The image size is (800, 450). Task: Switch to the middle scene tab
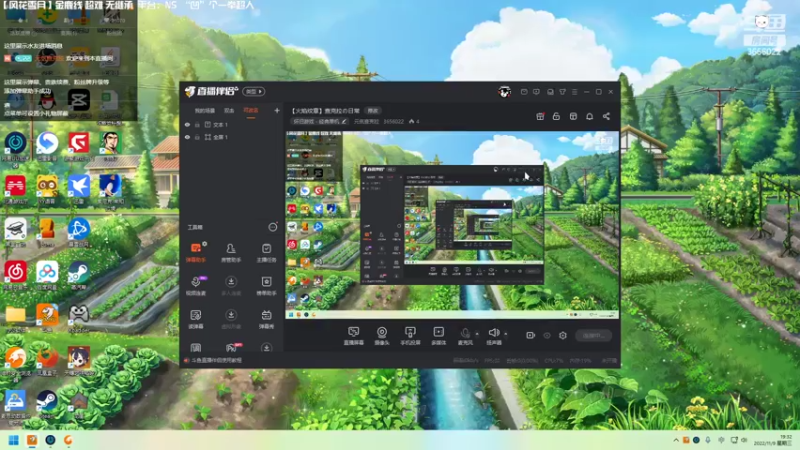pyautogui.click(x=229, y=111)
